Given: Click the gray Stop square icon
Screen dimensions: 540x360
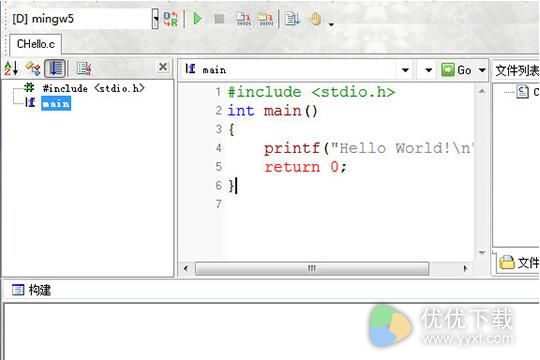Looking at the screenshot, I should (219, 19).
